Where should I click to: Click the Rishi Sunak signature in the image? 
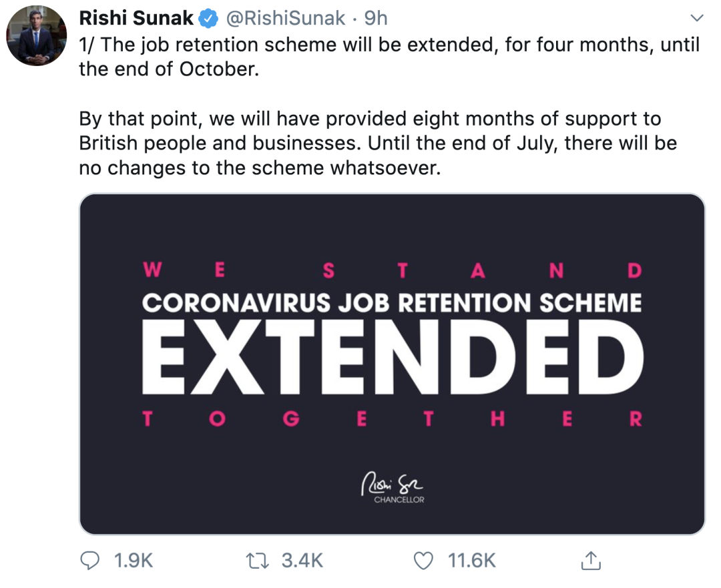click(392, 483)
